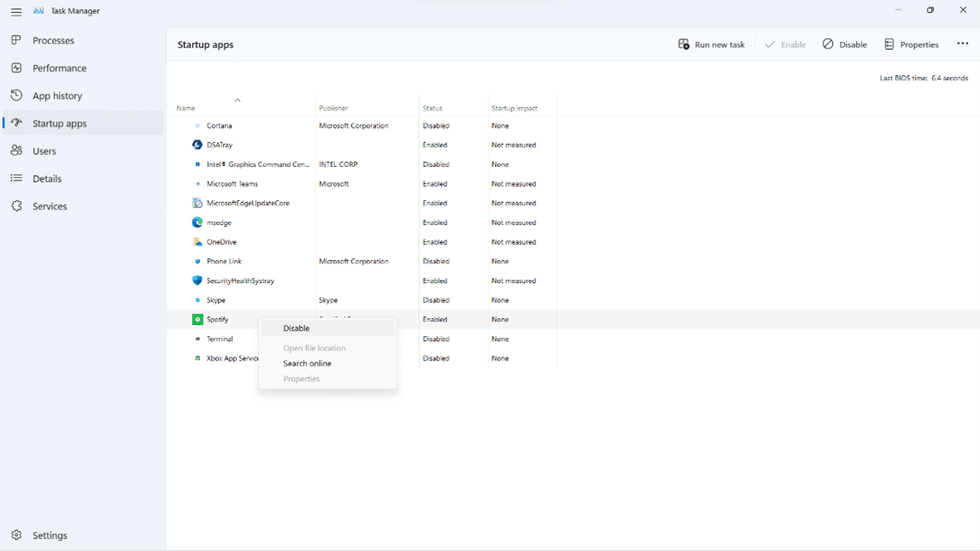
Task: Sort by the Status column header
Action: 432,108
